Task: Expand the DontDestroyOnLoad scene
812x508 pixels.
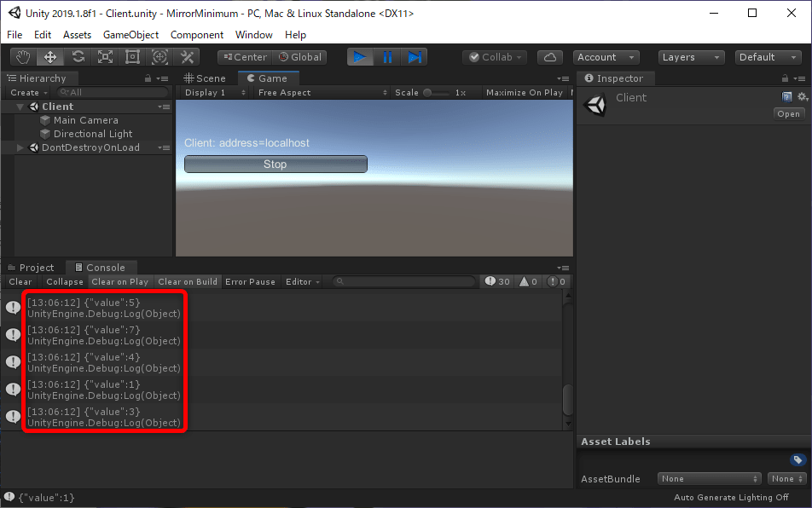Action: pyautogui.click(x=20, y=147)
